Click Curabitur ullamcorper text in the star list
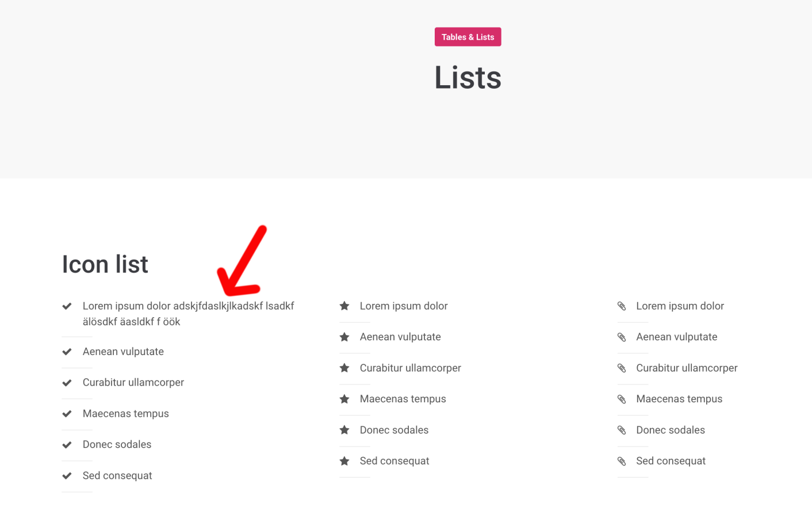Screen dimensions: 812x518 coord(410,368)
